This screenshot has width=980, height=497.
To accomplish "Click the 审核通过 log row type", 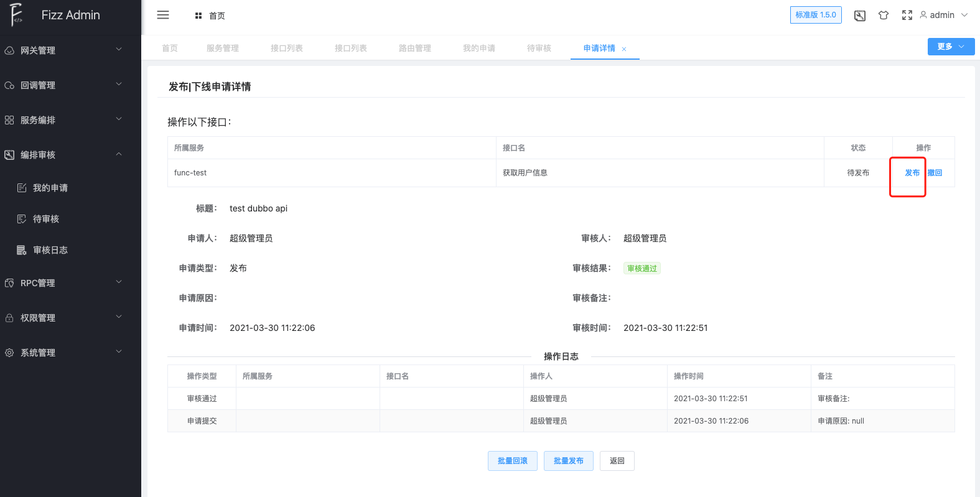I will (202, 399).
